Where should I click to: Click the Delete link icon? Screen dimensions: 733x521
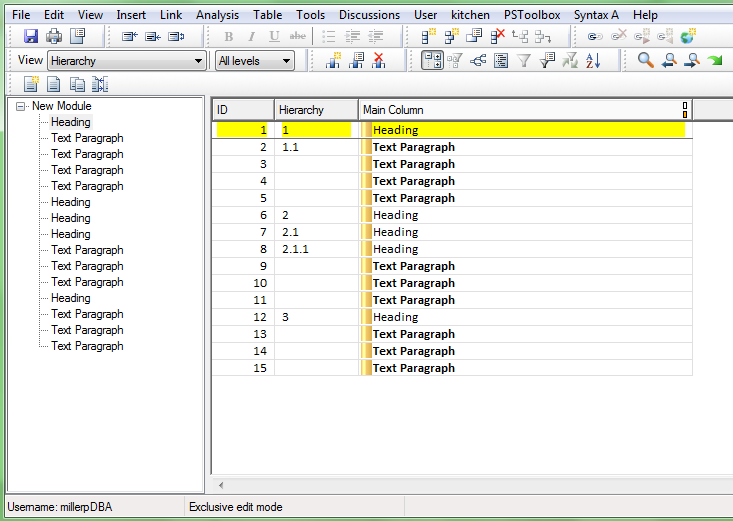coord(618,35)
